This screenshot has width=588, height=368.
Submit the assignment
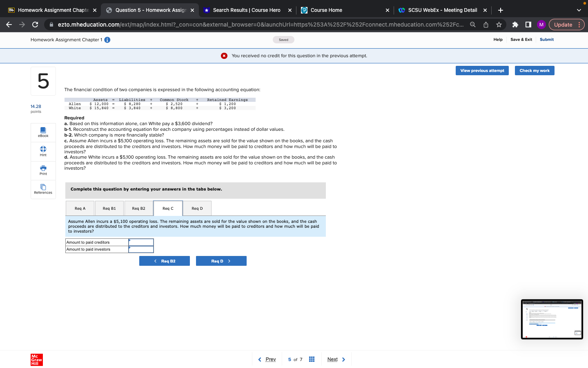click(x=547, y=40)
